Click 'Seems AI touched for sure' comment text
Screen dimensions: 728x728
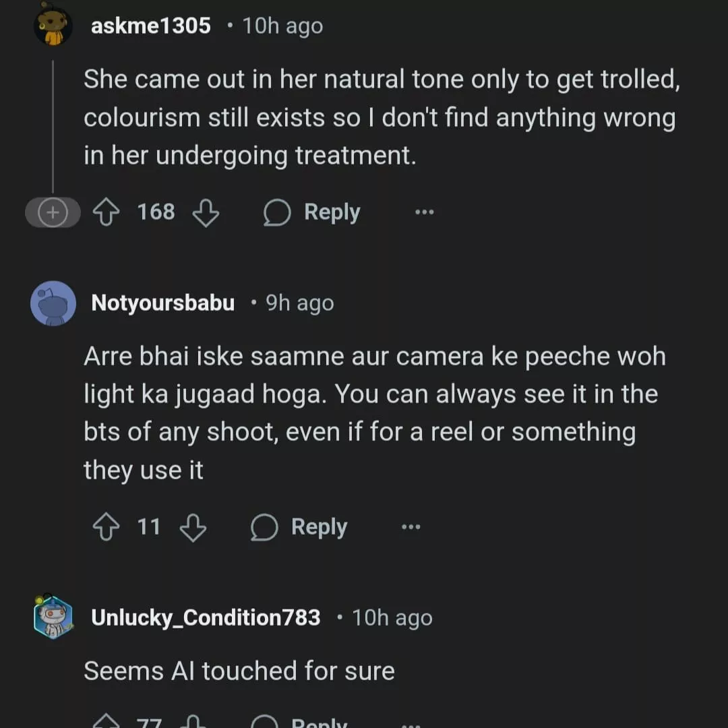point(239,671)
